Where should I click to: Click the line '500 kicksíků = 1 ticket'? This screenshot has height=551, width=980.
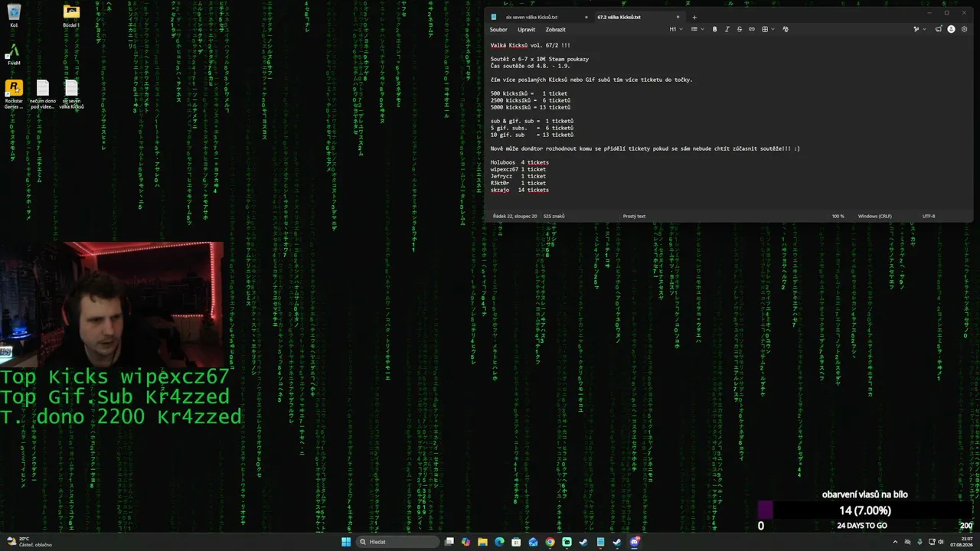529,93
